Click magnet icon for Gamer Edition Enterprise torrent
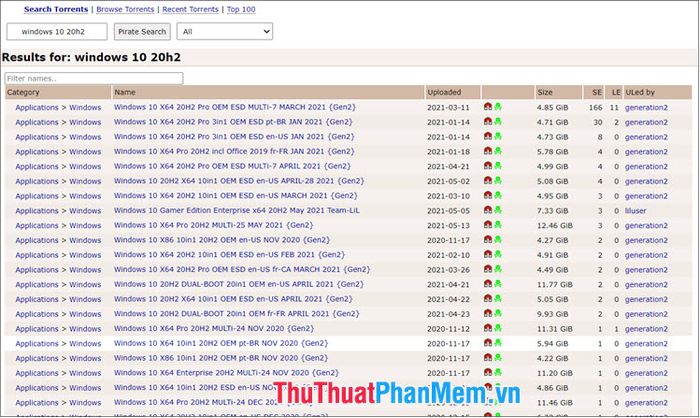The image size is (700, 418). pos(488,210)
